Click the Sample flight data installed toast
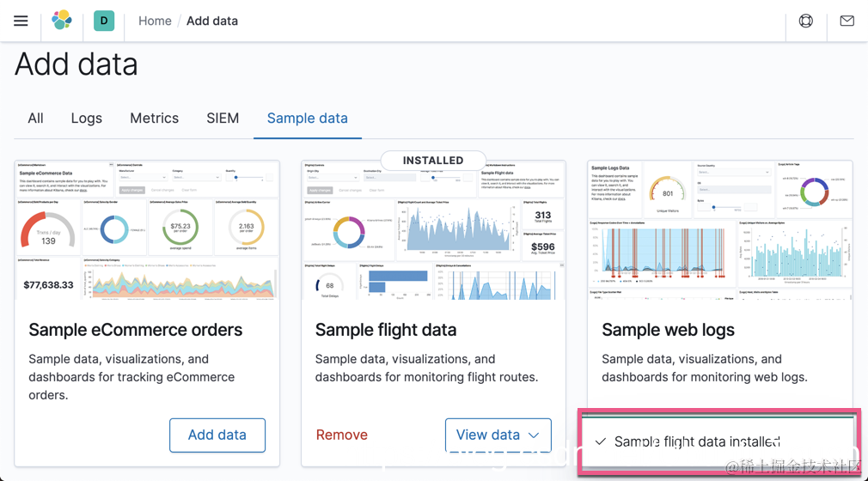Image resolution: width=868 pixels, height=481 pixels. coord(696,441)
